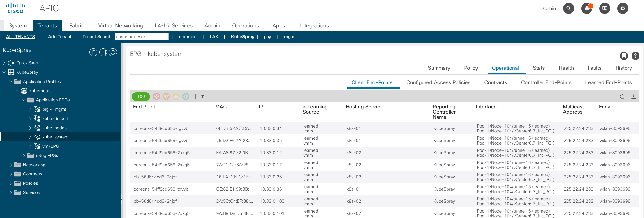Click the bookmark icon in EPG panel
Viewport: 644px width, 218px height.
pos(624,56)
